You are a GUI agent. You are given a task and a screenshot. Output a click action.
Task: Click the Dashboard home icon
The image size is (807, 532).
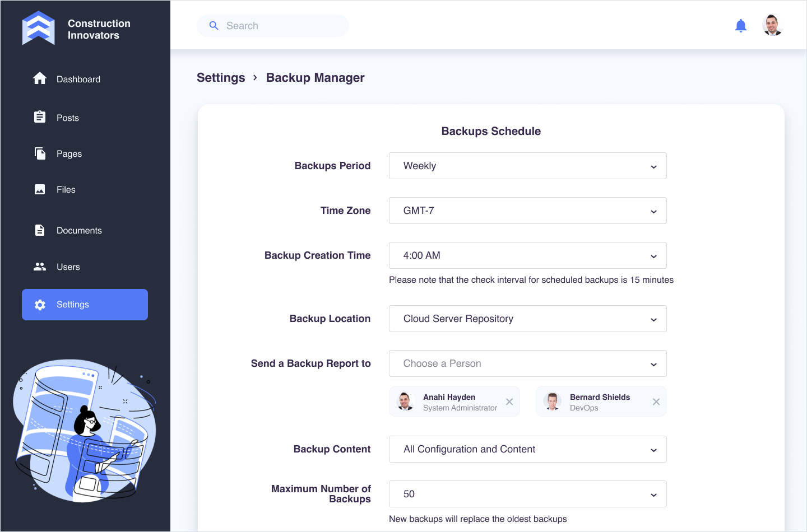pos(40,79)
